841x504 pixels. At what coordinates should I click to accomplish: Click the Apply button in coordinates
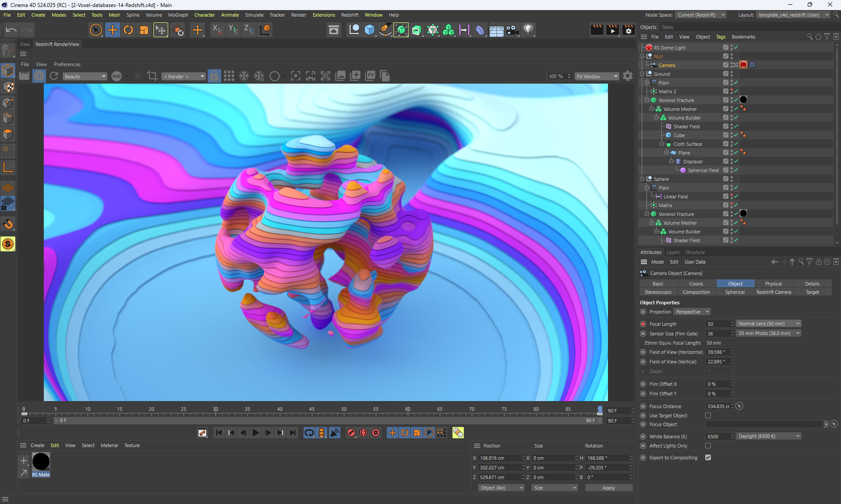[x=608, y=488]
